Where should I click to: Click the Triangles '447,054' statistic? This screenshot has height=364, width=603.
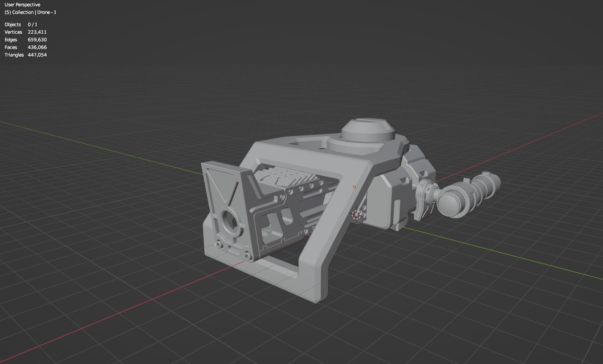pos(37,55)
